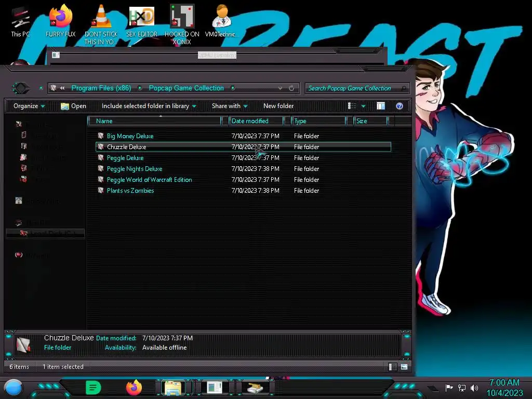The height and width of the screenshot is (399, 532).
Task: Open the VLC cone desktop shortcut
Action: tap(101, 24)
